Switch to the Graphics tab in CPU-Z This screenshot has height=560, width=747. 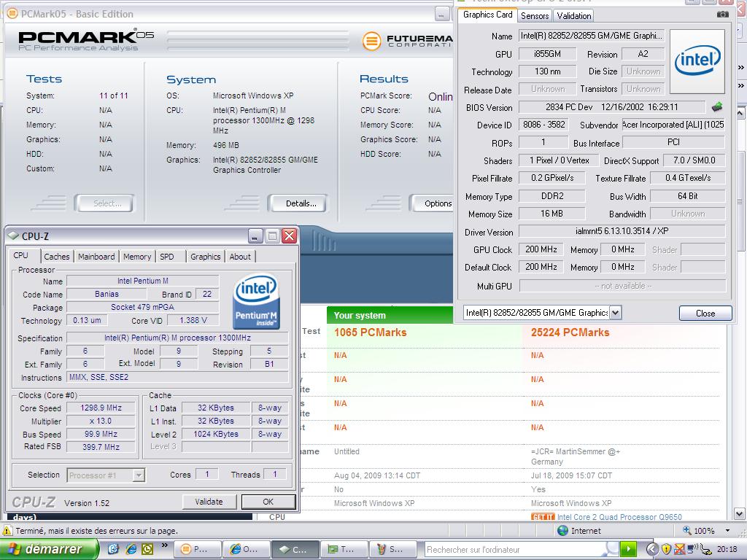(205, 256)
